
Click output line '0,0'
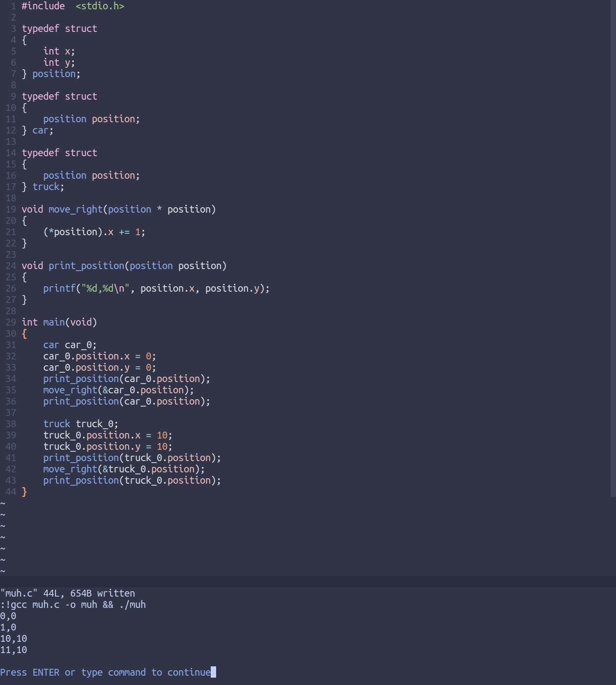point(8,616)
